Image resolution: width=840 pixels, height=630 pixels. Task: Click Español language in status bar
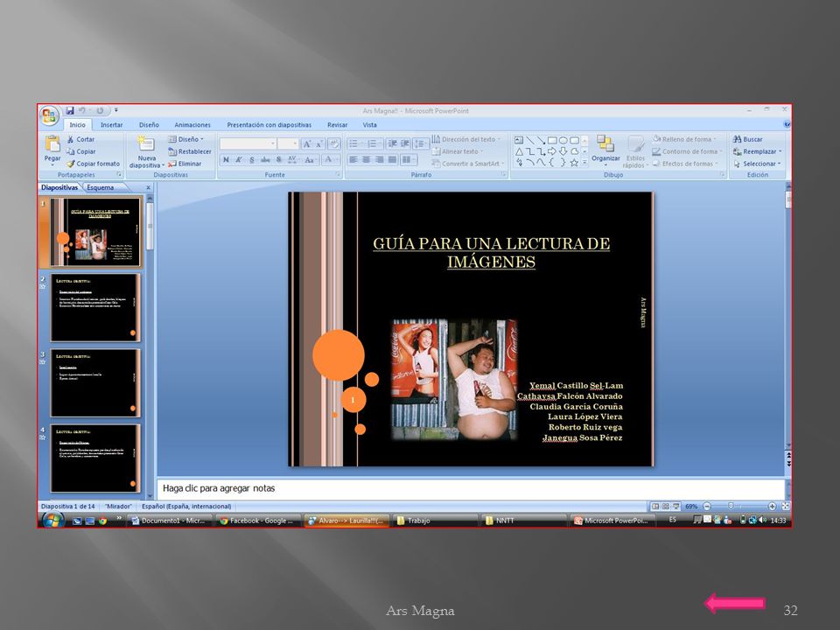(x=185, y=507)
